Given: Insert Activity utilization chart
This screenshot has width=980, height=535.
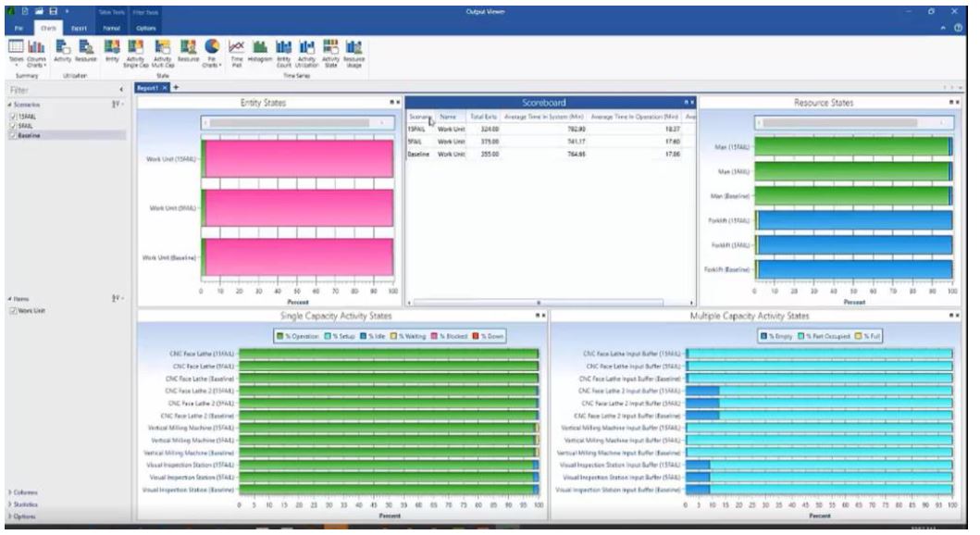Looking at the screenshot, I should (63, 51).
